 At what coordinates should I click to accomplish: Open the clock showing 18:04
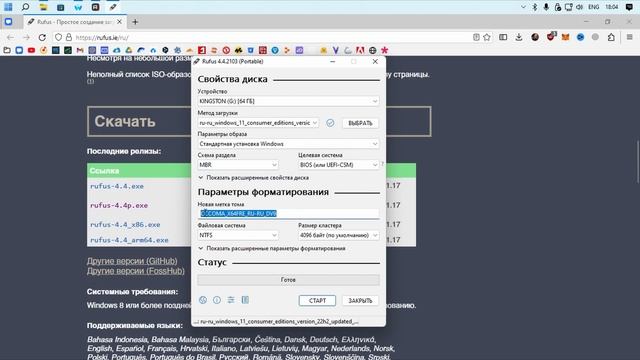pos(611,7)
